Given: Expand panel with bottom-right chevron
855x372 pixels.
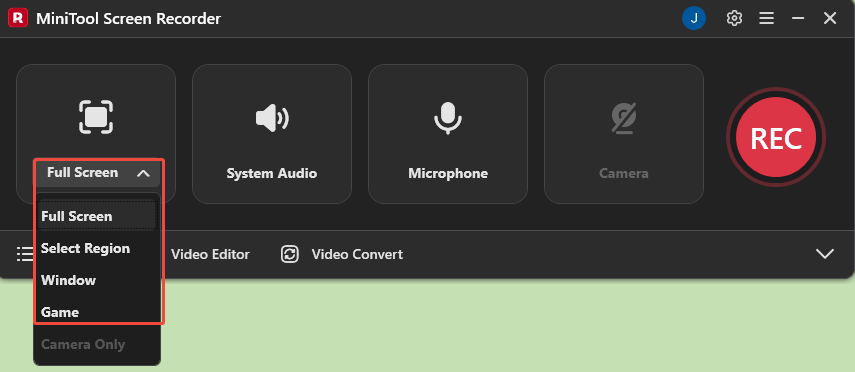Looking at the screenshot, I should tap(824, 254).
